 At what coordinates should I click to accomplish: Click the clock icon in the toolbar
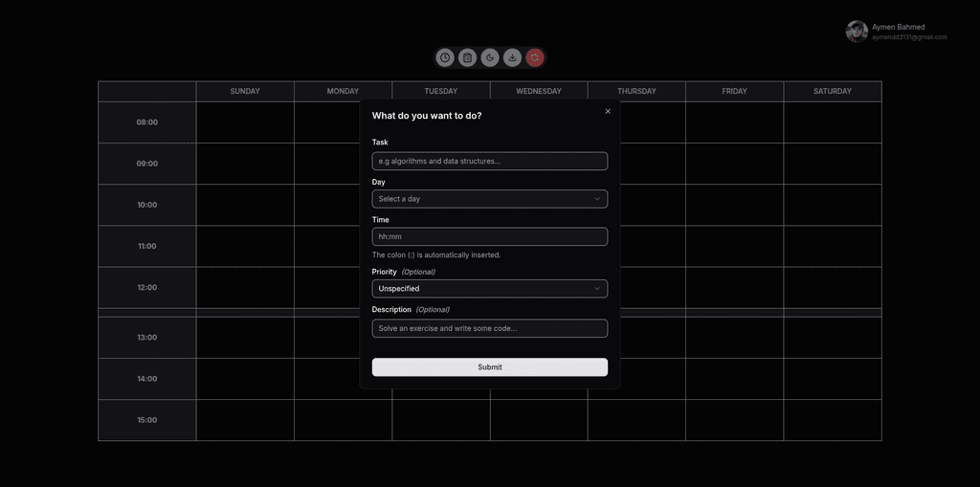click(x=445, y=58)
